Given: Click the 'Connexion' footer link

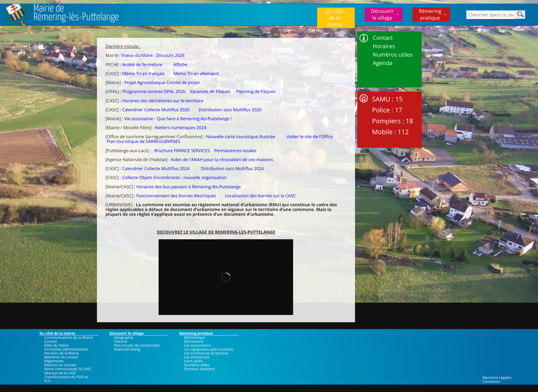Looking at the screenshot, I should pos(491,382).
